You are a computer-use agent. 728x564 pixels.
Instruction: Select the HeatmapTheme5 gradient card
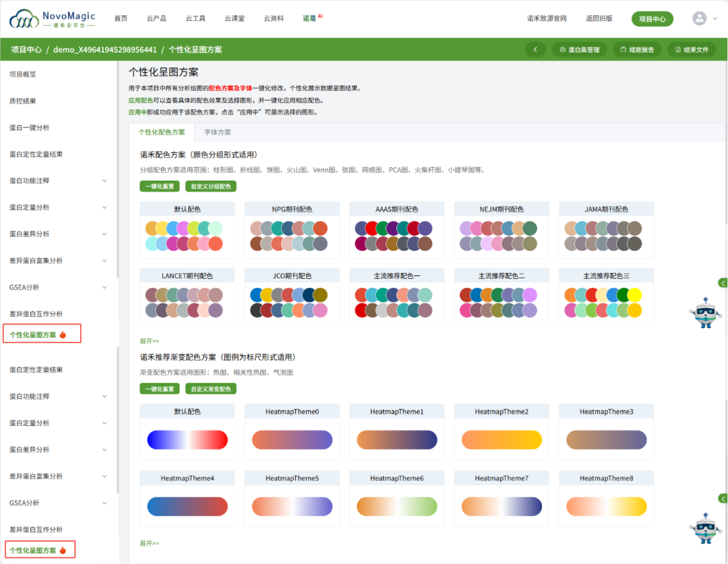click(292, 499)
